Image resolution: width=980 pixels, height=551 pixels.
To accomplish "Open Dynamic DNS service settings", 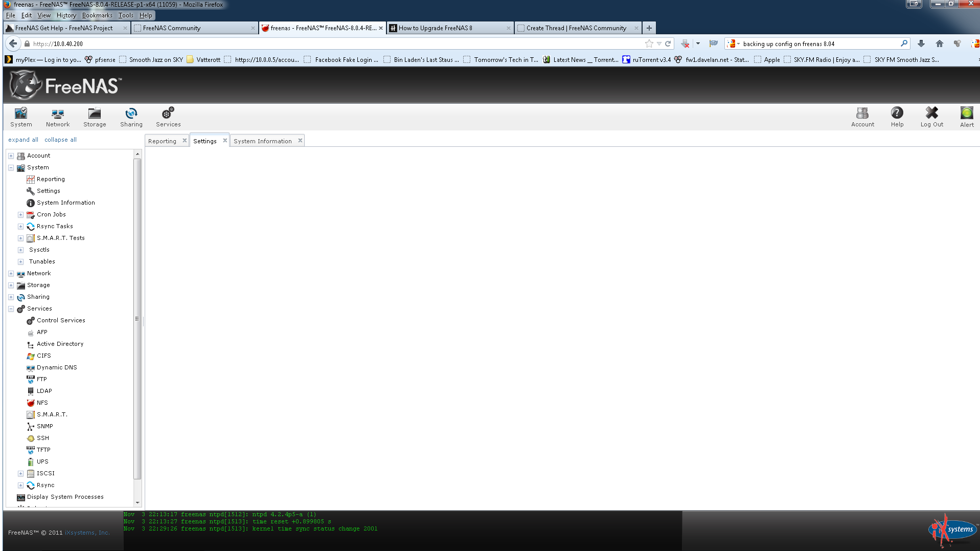I will (x=57, y=367).
